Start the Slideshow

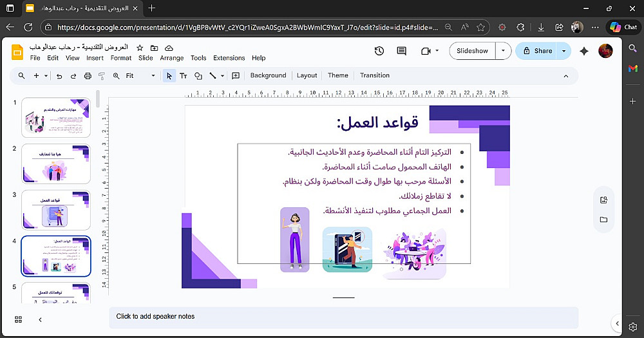pos(472,51)
